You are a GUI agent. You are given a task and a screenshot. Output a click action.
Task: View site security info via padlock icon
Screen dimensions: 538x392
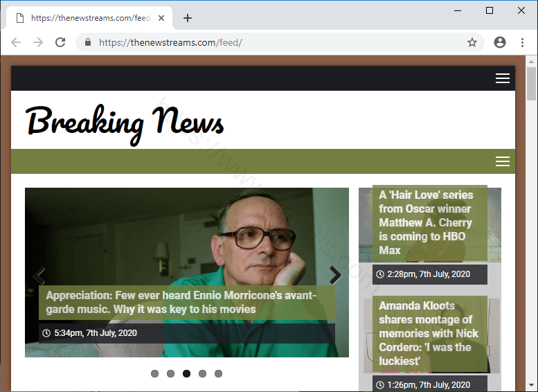(x=87, y=42)
